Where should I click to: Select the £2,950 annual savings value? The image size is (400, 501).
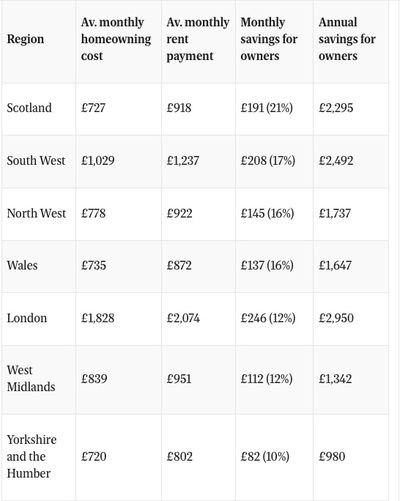point(336,318)
